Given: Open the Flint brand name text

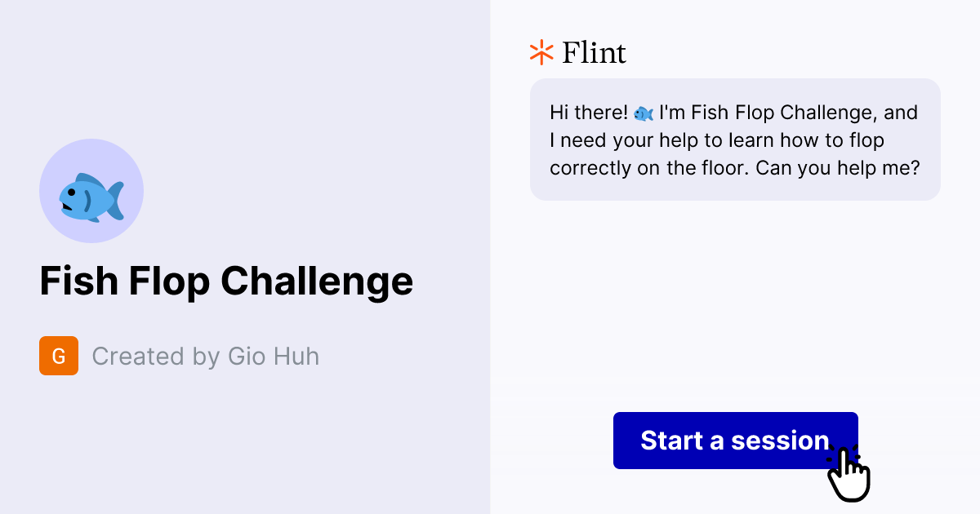Looking at the screenshot, I should click(593, 52).
